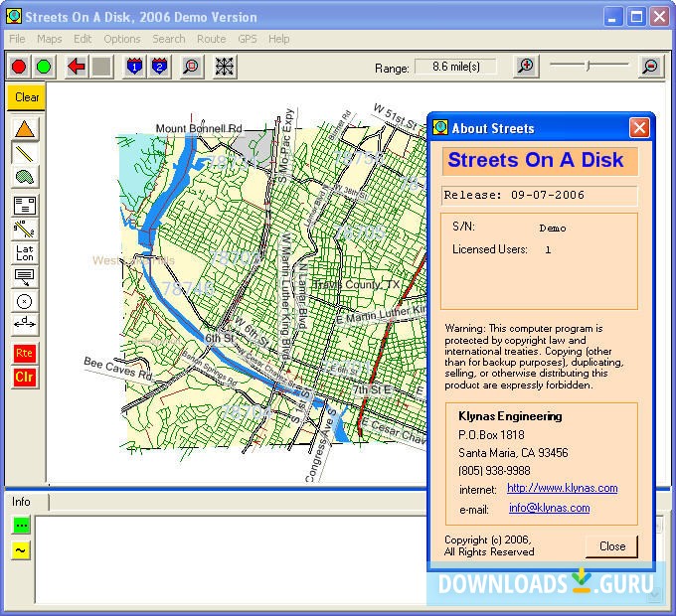This screenshot has width=676, height=616.
Task: Select the circle radius tool
Action: 25,301
